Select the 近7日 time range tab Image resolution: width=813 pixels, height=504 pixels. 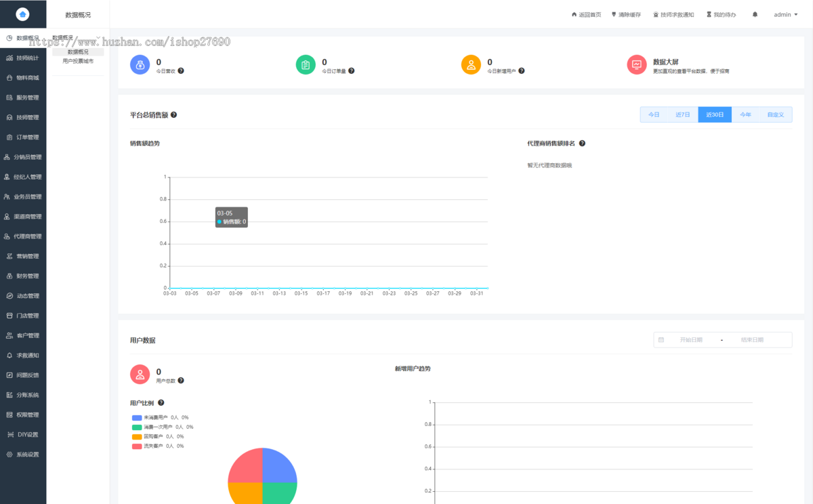pos(683,114)
